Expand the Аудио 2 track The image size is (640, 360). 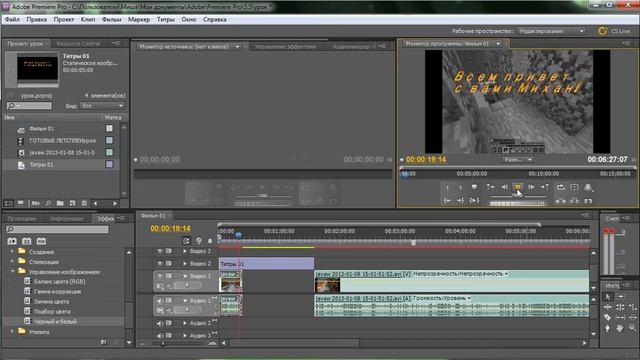[185, 323]
